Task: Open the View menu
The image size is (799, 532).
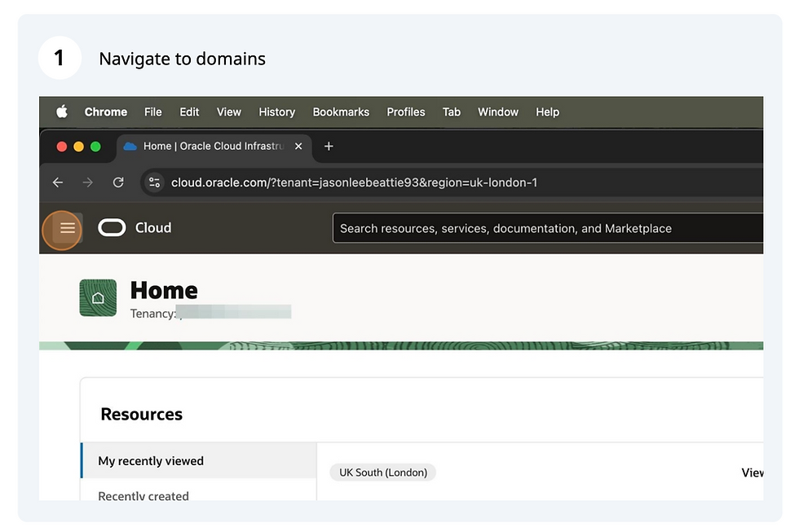Action: tap(229, 112)
